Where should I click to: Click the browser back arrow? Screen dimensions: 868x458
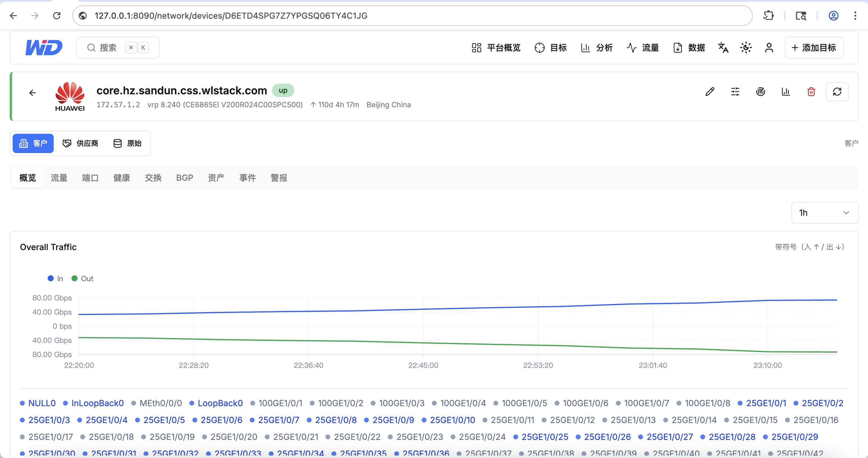coord(14,16)
